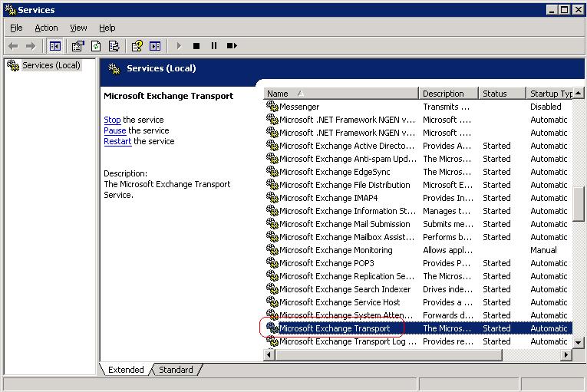Screen dimensions: 587x392
Task: Click gear icon of Microsoft Exchange Search Indexer
Action: pos(272,288)
